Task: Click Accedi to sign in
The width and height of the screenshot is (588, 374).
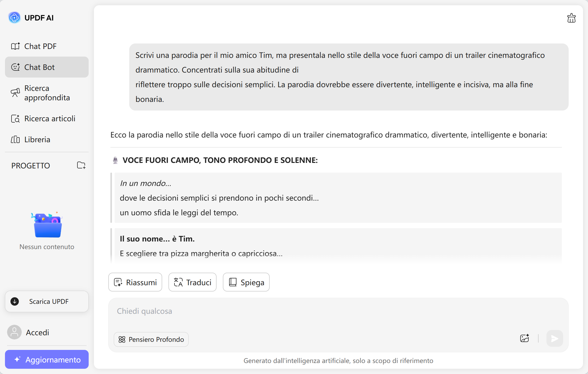Action: tap(37, 332)
